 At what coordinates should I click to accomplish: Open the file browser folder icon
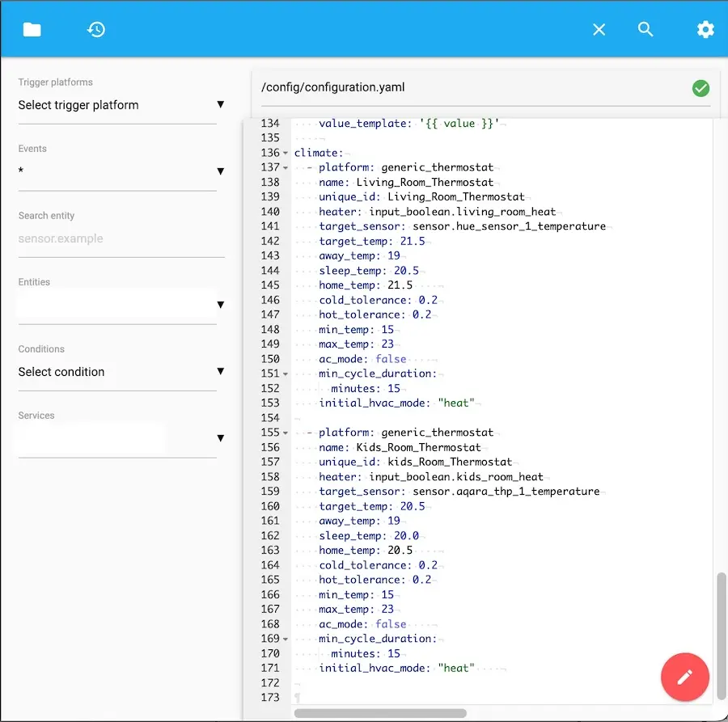32,30
